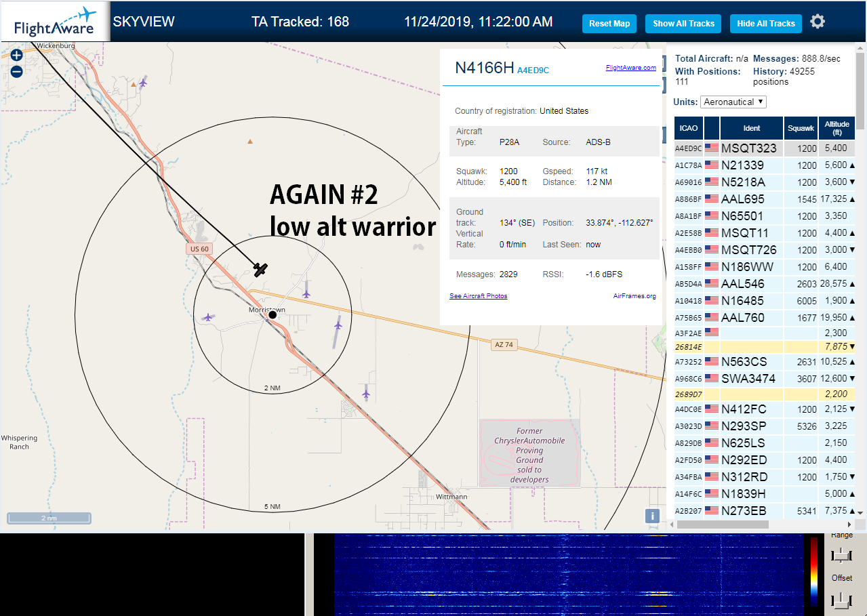This screenshot has height=616, width=867.
Task: Click the US 60 highway shield on map
Action: [199, 249]
